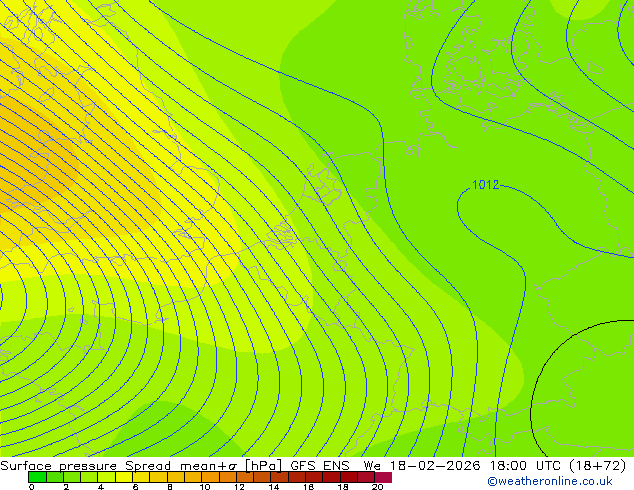The image size is (634, 490).
Task: Click the 'Spread' word in caption
Action: (148, 466)
